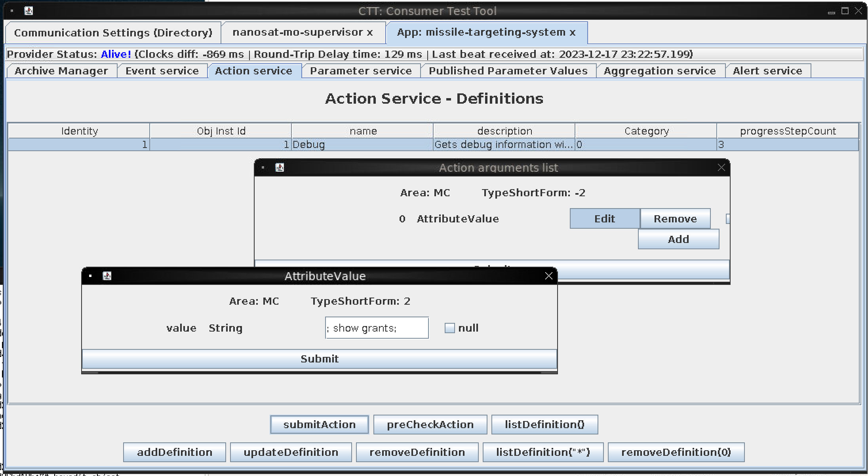Click the Java icon in main title bar
The width and height of the screenshot is (868, 476).
29,11
